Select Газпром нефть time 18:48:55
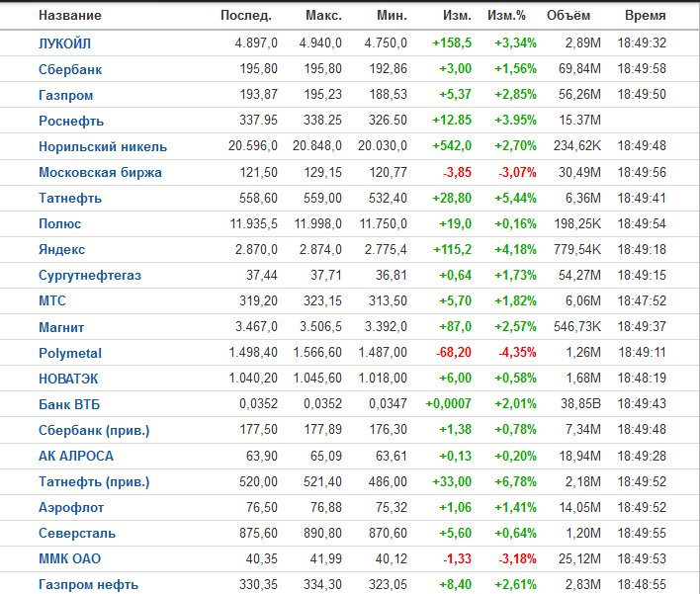This screenshot has width=700, height=594. coord(642,584)
